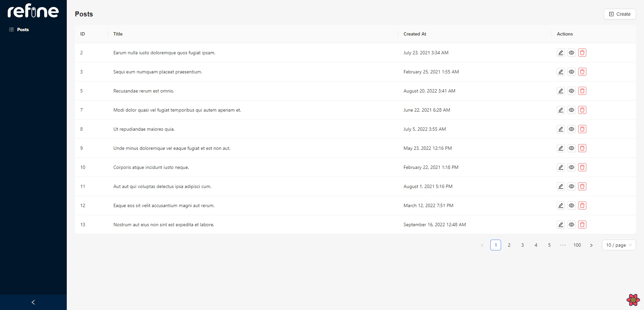Jump to page 100 in pagination
The height and width of the screenshot is (310, 644).
point(577,245)
